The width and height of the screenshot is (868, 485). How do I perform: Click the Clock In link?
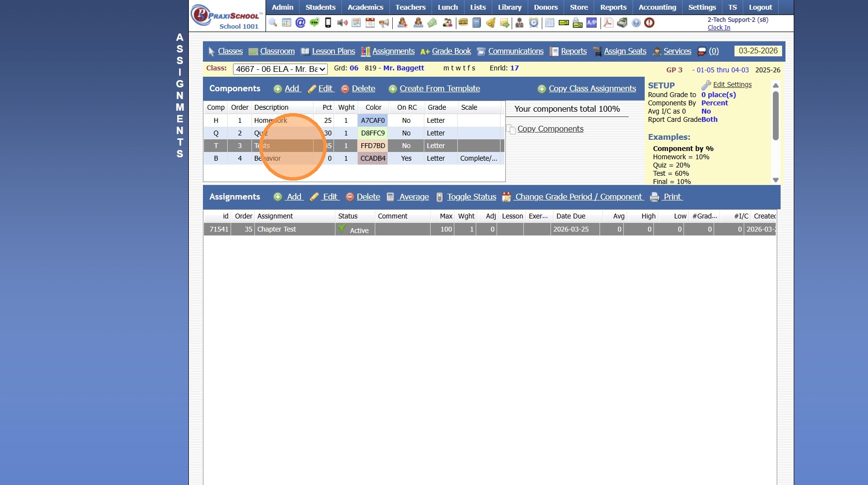coord(719,28)
